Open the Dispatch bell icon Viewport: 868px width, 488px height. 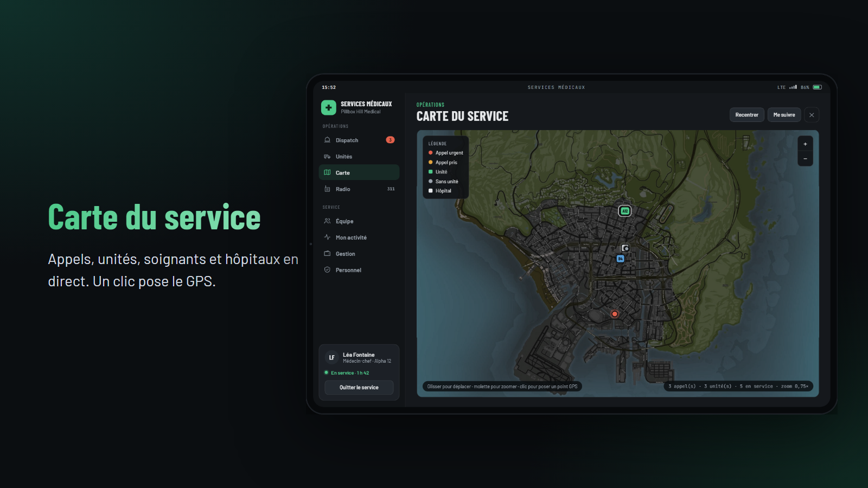327,140
